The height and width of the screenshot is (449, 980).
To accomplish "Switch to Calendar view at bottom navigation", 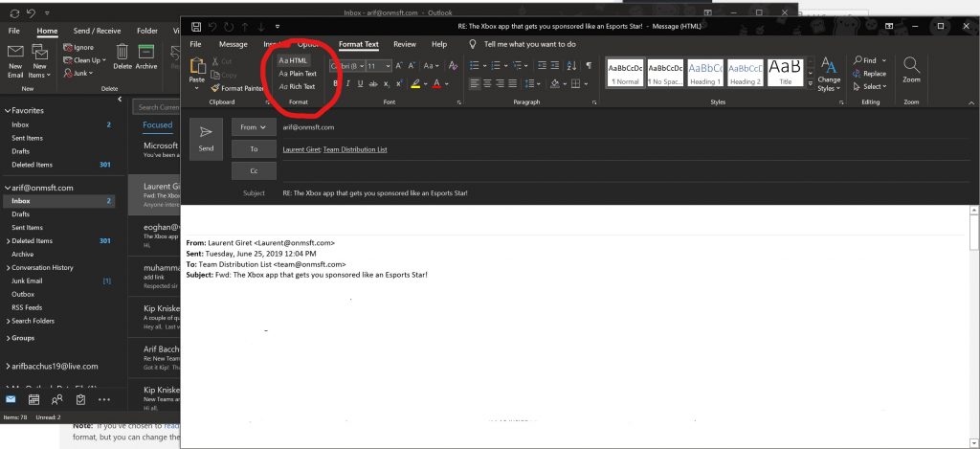I will (33, 399).
